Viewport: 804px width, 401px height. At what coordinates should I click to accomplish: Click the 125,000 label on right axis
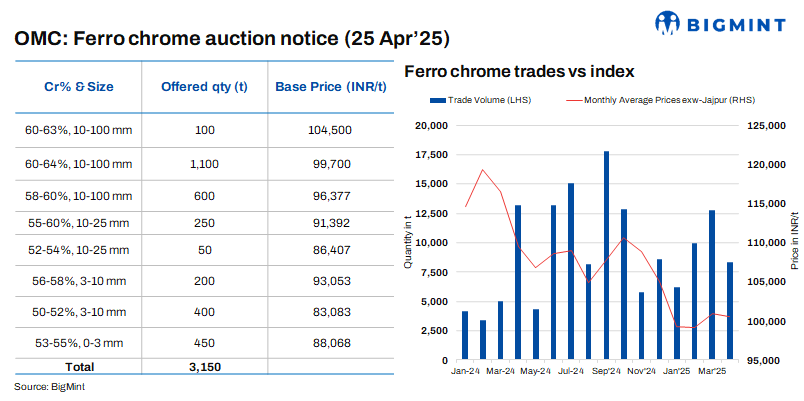tap(766, 125)
